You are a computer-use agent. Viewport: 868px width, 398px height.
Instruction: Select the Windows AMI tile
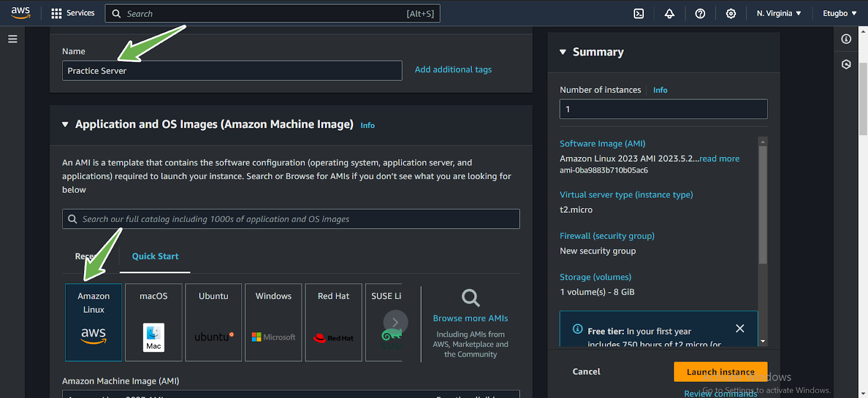[x=273, y=323]
